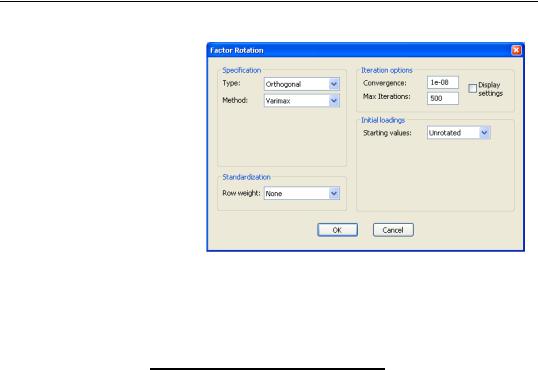
Task: Click the Standardization group label
Action: pos(246,177)
